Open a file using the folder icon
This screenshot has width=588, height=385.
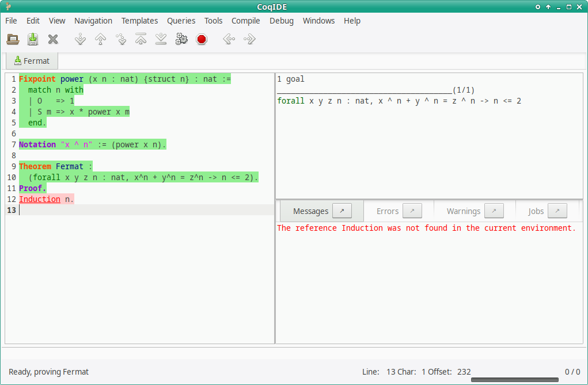tap(12, 39)
